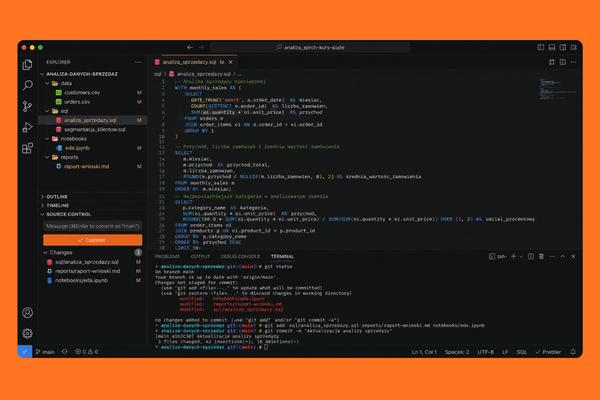Kill terminal with the trash icon
The height and width of the screenshot is (400, 600).
pyautogui.click(x=541, y=256)
